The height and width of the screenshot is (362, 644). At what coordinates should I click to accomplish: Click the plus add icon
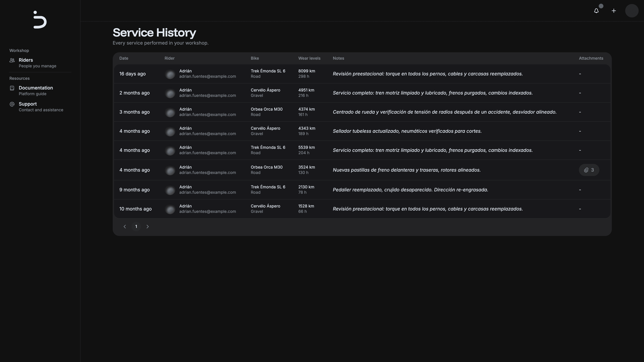coord(614,11)
